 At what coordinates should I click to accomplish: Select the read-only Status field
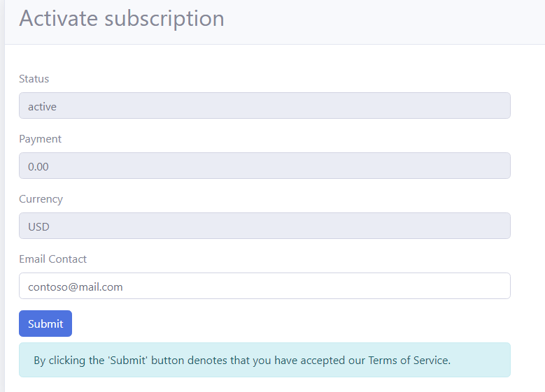coord(264,106)
